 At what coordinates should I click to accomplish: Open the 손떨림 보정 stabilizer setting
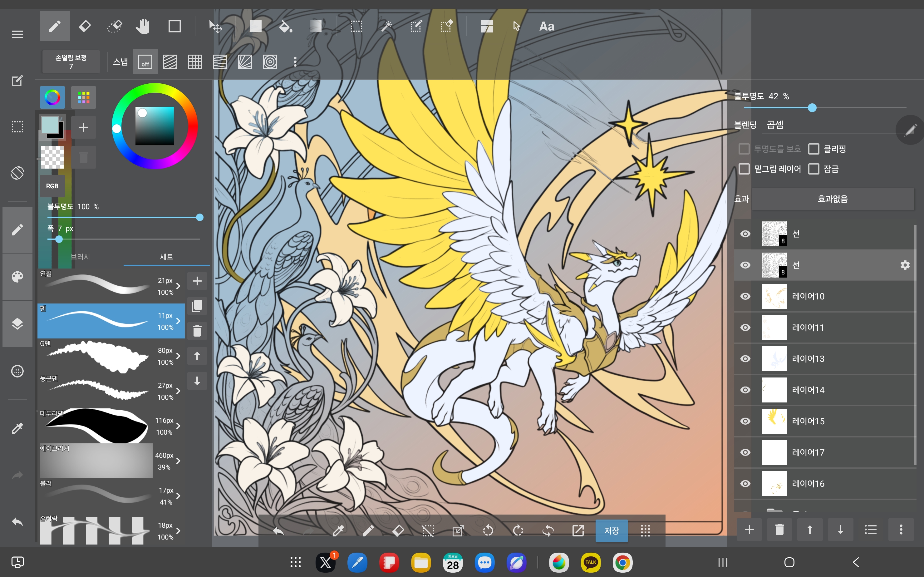(x=71, y=62)
